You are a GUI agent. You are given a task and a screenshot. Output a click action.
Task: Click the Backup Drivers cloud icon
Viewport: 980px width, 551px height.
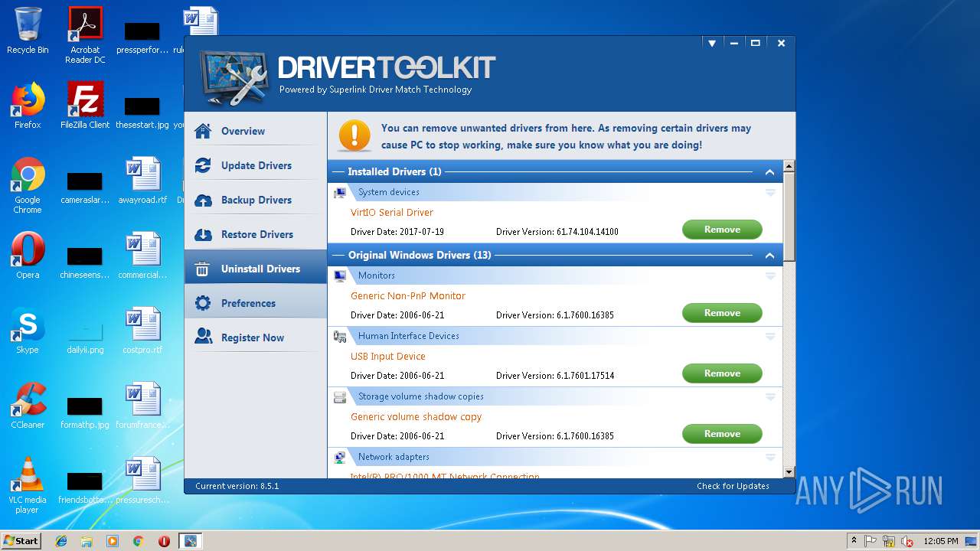pos(203,200)
